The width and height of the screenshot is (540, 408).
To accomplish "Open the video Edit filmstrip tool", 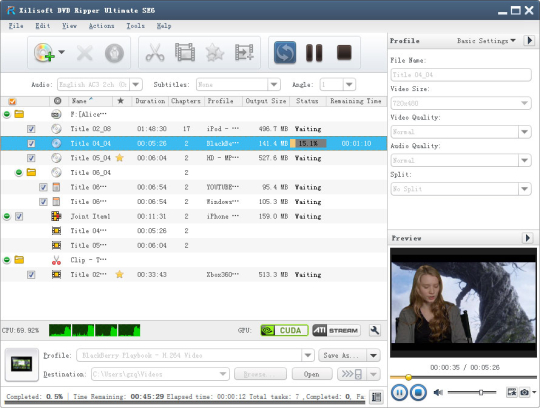I will coord(185,53).
